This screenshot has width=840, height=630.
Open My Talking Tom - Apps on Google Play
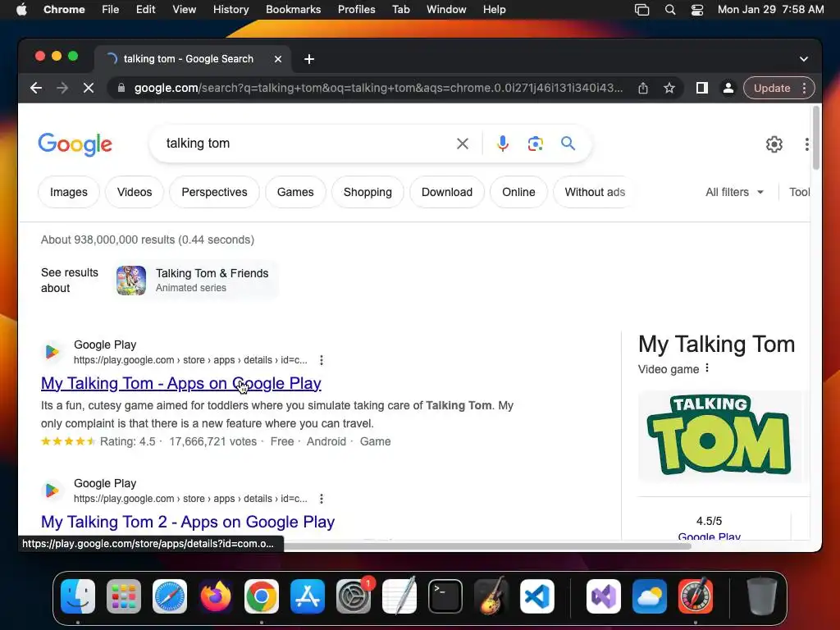click(181, 384)
